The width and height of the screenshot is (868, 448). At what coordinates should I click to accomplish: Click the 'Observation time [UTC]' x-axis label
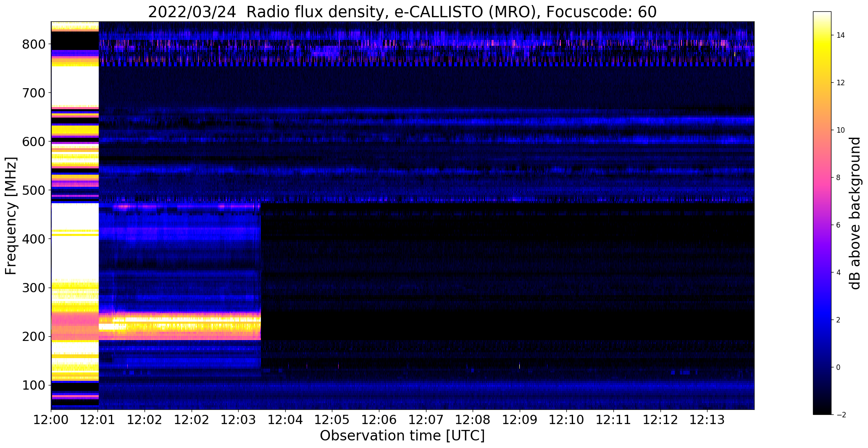[x=402, y=435]
